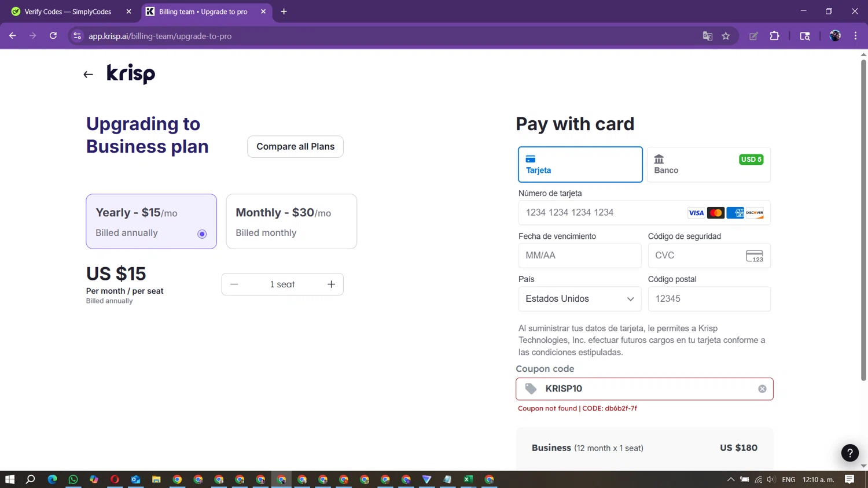Open a new browser tab
The width and height of the screenshot is (868, 488).
(284, 12)
